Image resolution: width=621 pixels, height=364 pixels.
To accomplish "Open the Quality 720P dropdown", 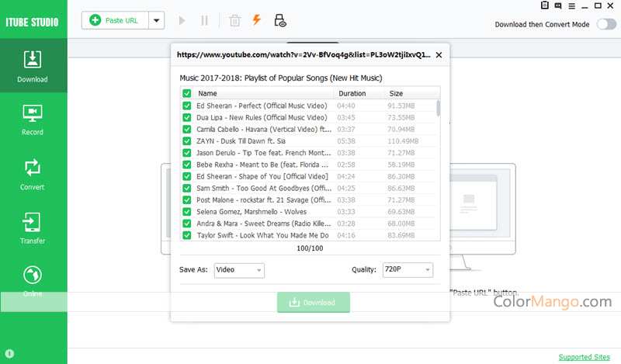I will [407, 270].
